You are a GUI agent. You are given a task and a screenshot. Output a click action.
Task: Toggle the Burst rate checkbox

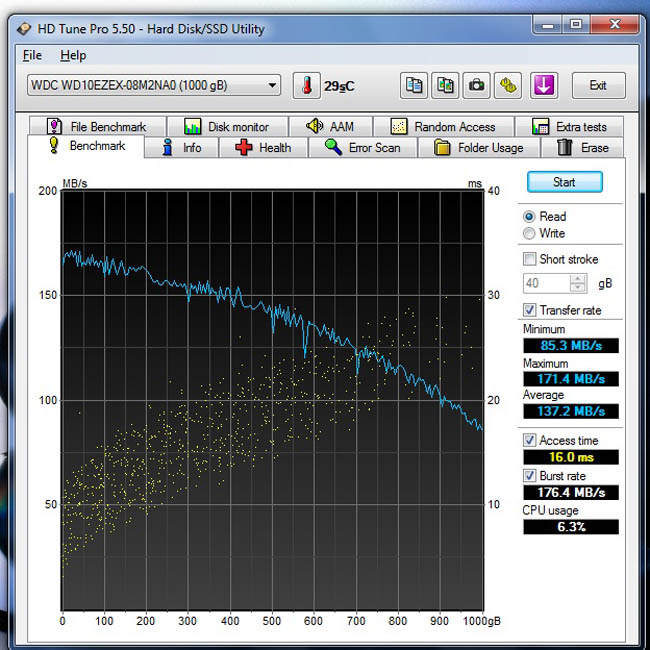[529, 475]
